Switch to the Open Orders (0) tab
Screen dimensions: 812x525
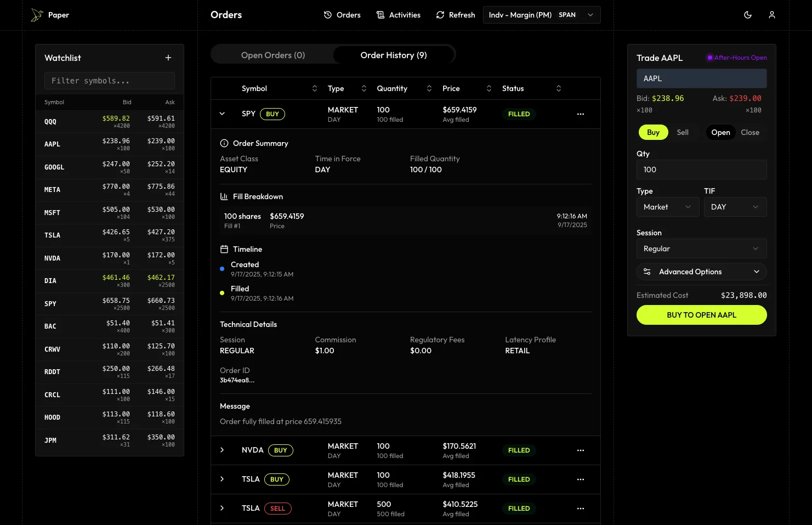coord(272,55)
